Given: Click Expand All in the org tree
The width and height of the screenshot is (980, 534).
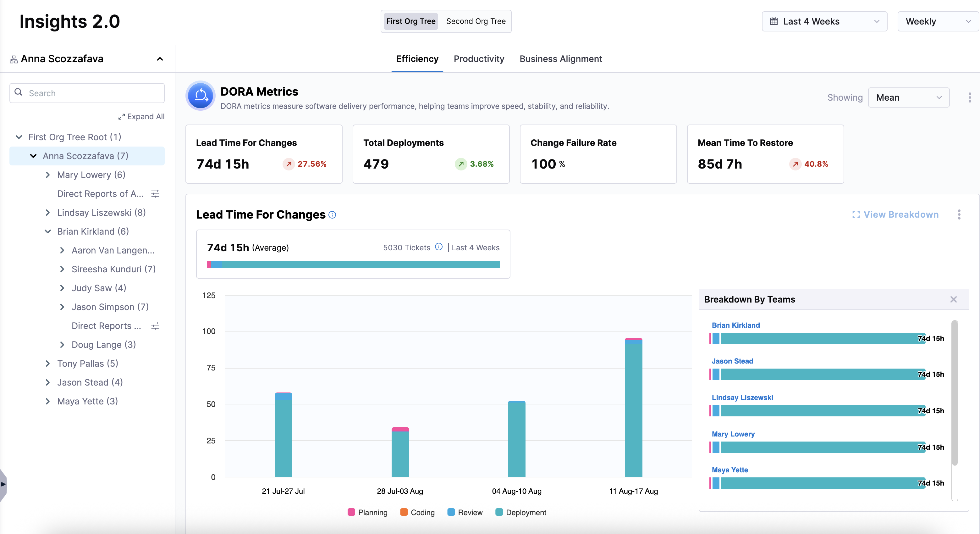Looking at the screenshot, I should (x=141, y=116).
